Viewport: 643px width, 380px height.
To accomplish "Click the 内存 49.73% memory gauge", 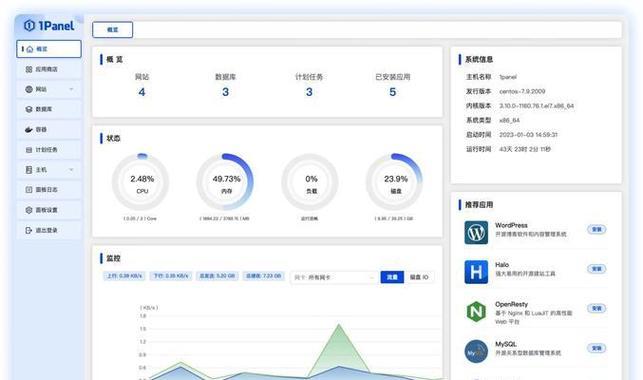I will click(225, 182).
